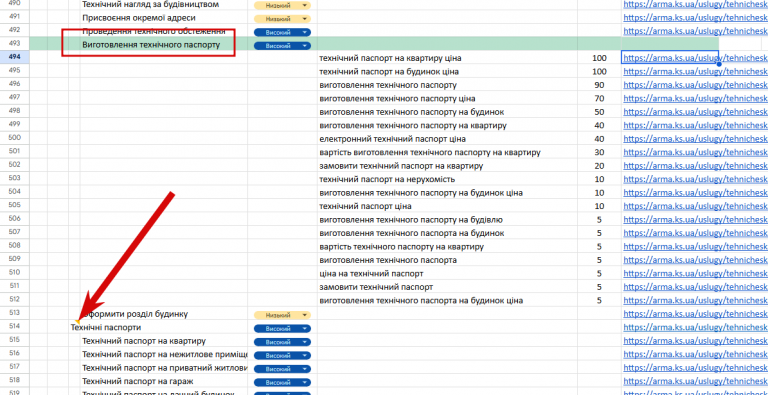Open Низький dropdown for Оформити розділ будинку
The width and height of the screenshot is (768, 395).
pyautogui.click(x=282, y=315)
